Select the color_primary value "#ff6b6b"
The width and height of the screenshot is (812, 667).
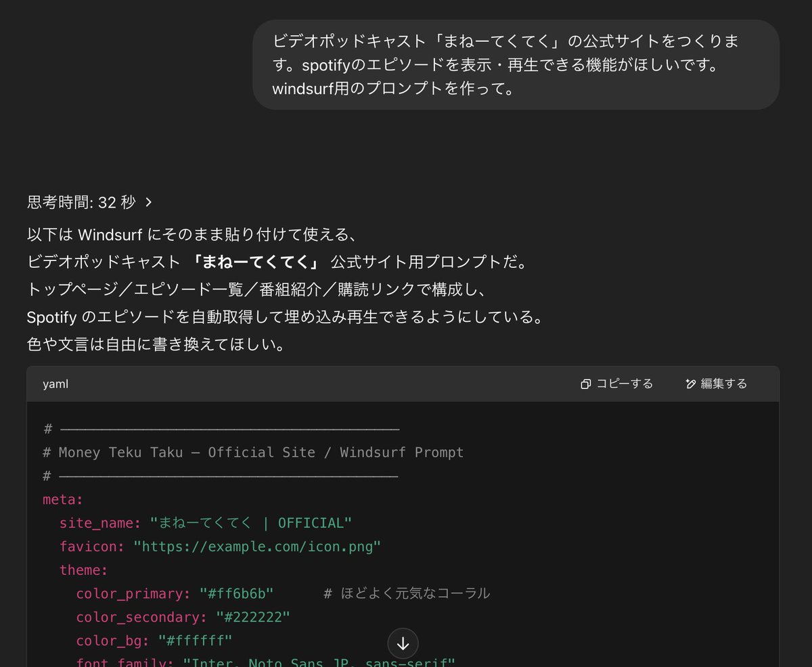click(236, 593)
